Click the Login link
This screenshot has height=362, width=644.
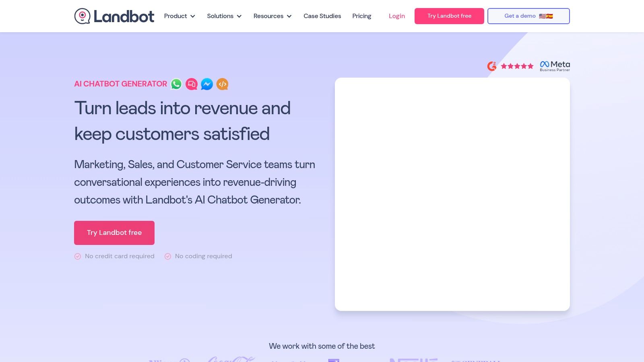[x=396, y=16]
